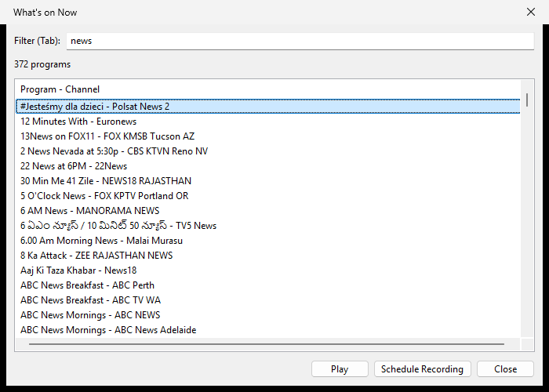Select 6 AM News - MANORAMA NEWS
549x392 pixels.
point(268,211)
